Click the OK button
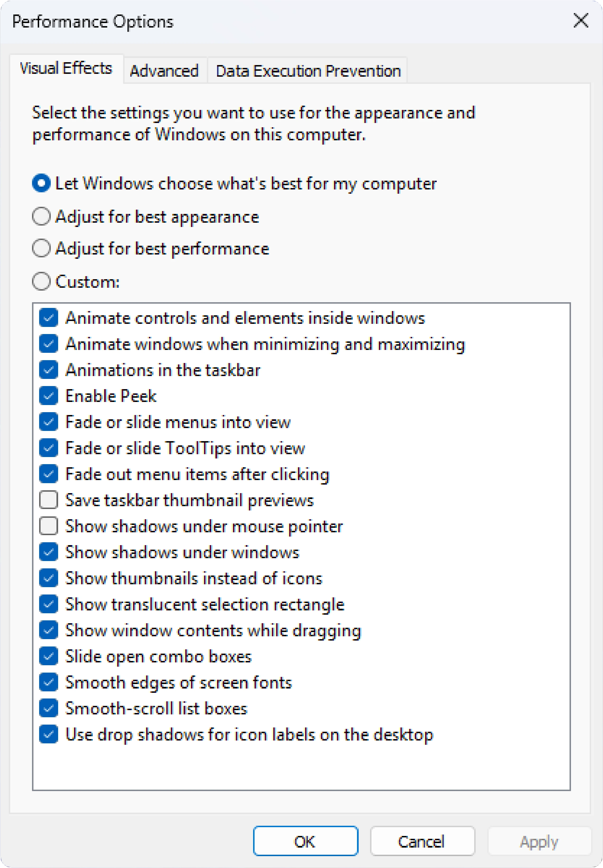The width and height of the screenshot is (603, 868). [x=305, y=842]
